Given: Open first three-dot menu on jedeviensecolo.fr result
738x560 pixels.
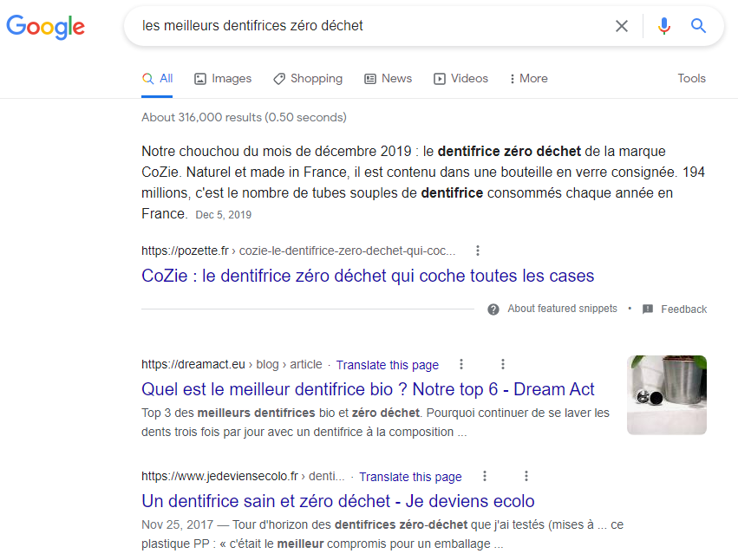Looking at the screenshot, I should 484,476.
